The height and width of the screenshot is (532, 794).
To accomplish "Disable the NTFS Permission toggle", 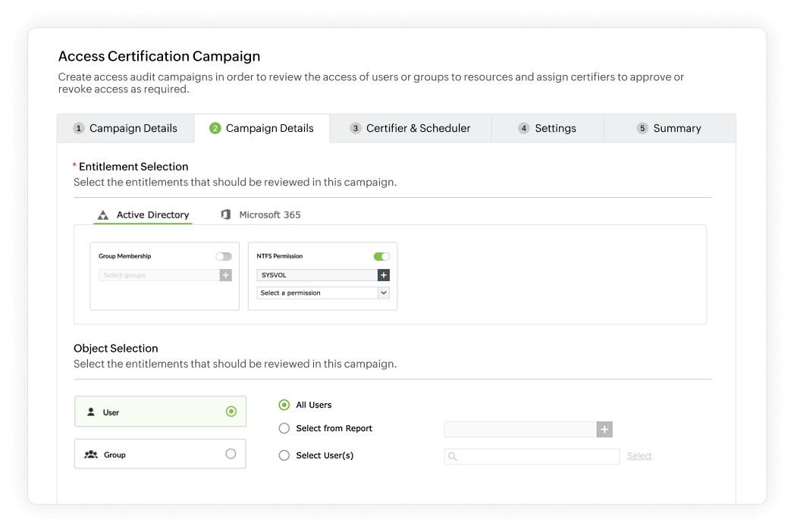I will point(381,256).
